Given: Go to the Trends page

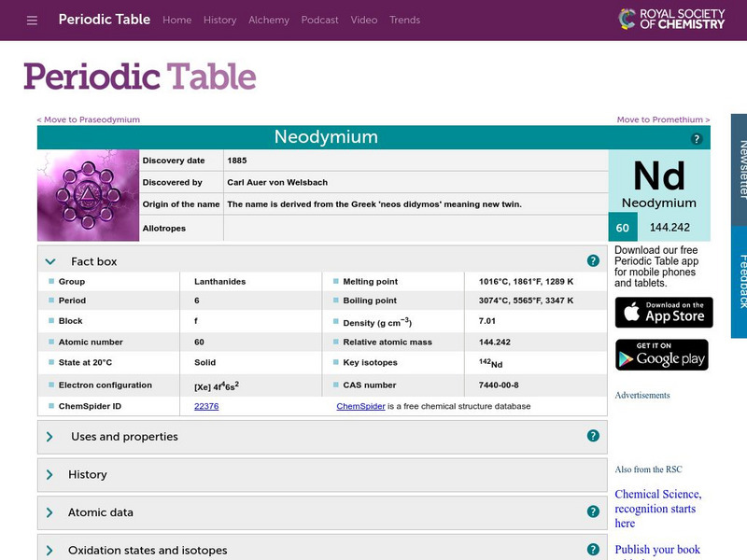Looking at the screenshot, I should (x=405, y=20).
